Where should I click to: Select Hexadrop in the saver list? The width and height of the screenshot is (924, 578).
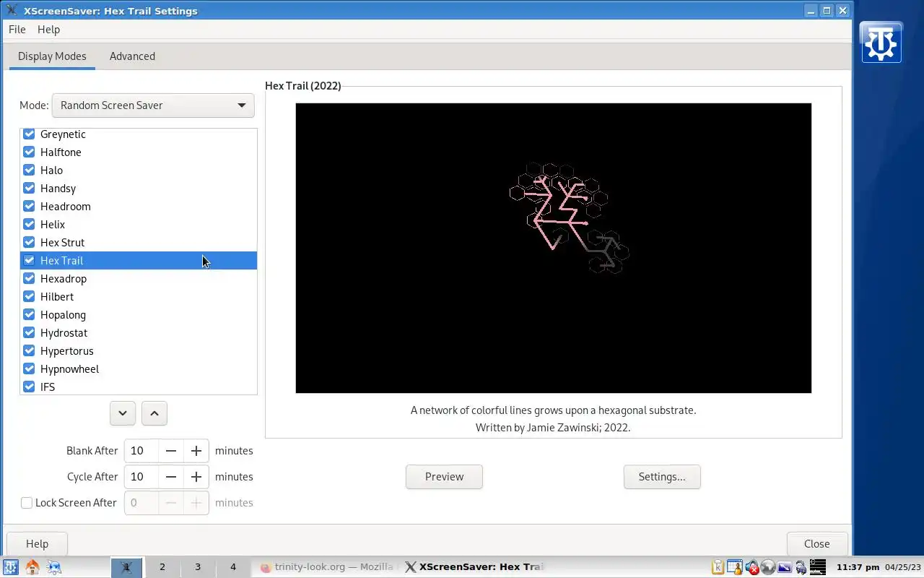(x=139, y=278)
